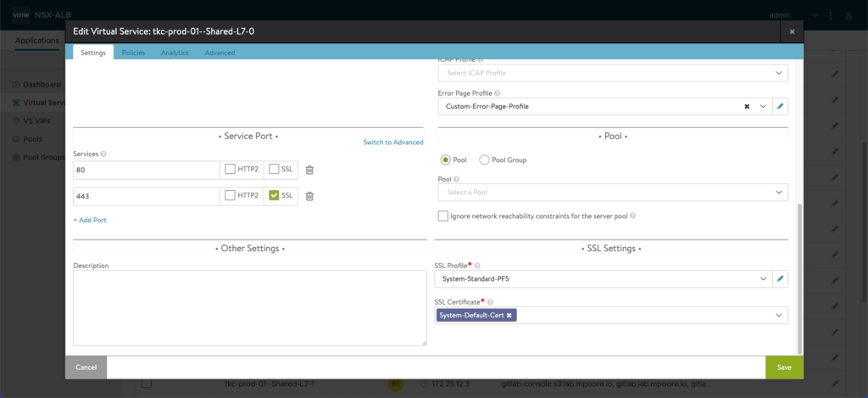Switch to the Advanced tab

[220, 53]
